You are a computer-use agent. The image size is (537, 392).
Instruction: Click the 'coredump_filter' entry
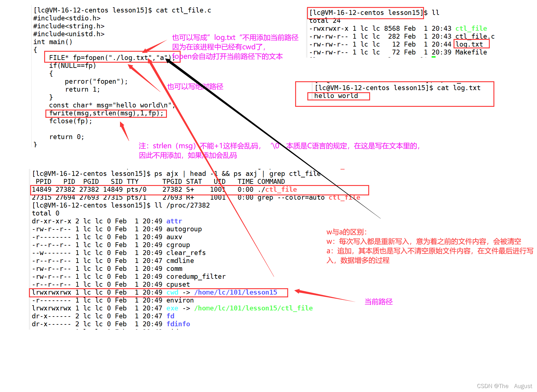(x=196, y=277)
